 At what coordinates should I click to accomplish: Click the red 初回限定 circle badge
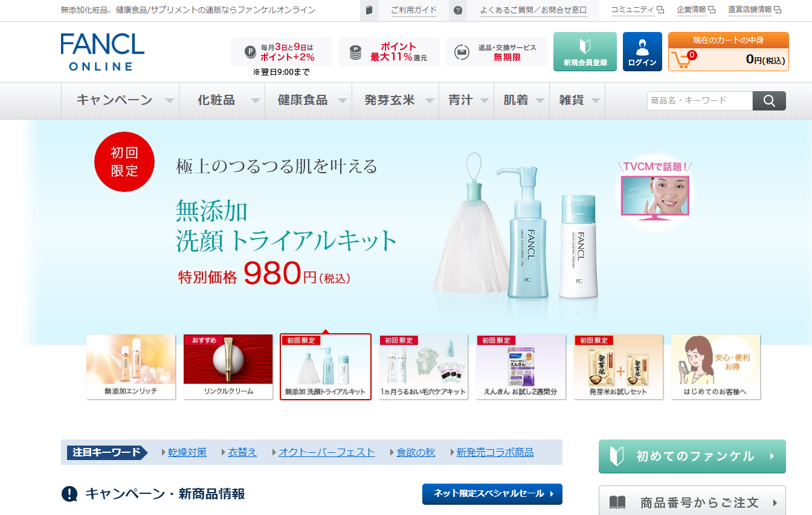pos(124,162)
